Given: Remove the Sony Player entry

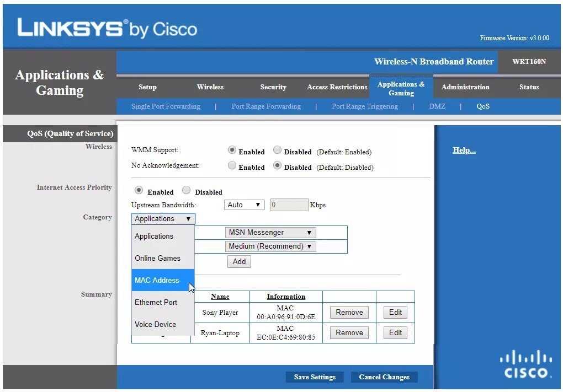Looking at the screenshot, I should tap(349, 313).
